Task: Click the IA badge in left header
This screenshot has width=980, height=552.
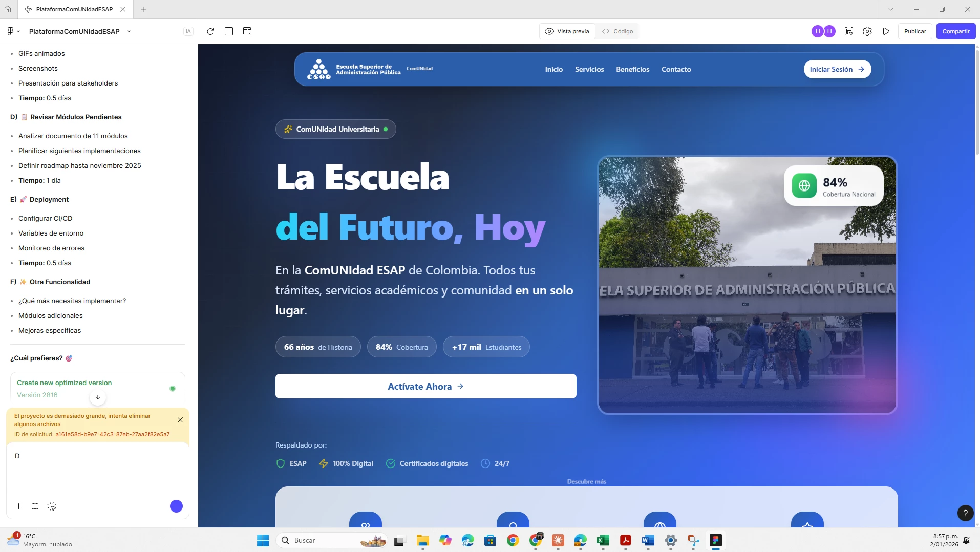Action: (188, 31)
